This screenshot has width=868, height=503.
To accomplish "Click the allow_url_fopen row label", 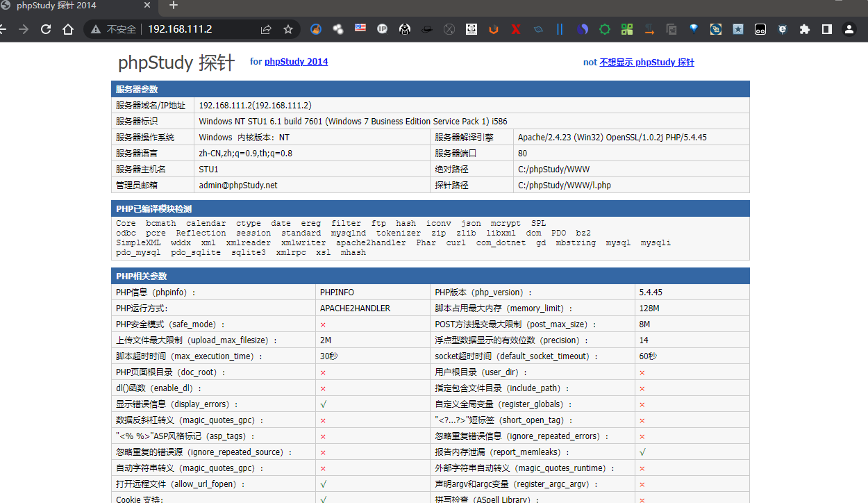I will tap(181, 484).
